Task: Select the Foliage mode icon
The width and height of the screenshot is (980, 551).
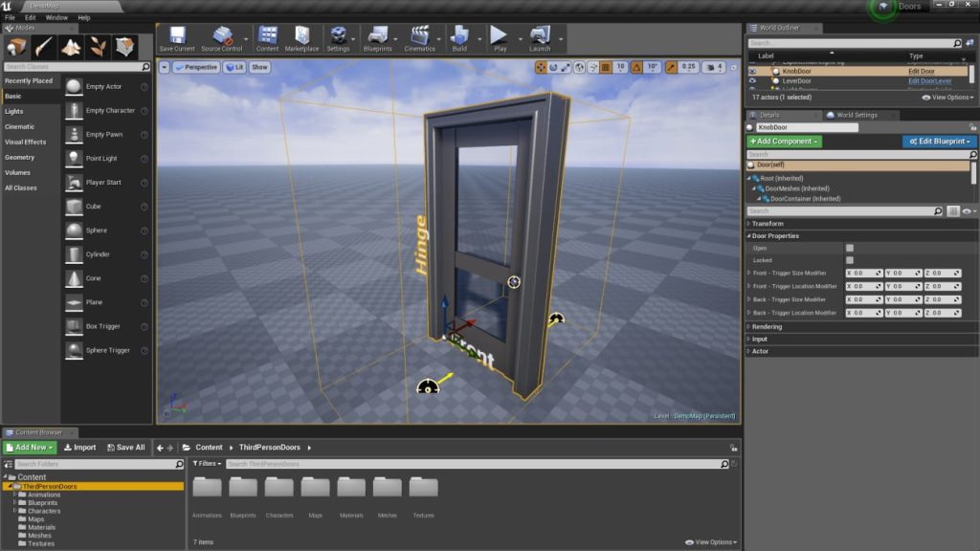Action: (x=99, y=44)
